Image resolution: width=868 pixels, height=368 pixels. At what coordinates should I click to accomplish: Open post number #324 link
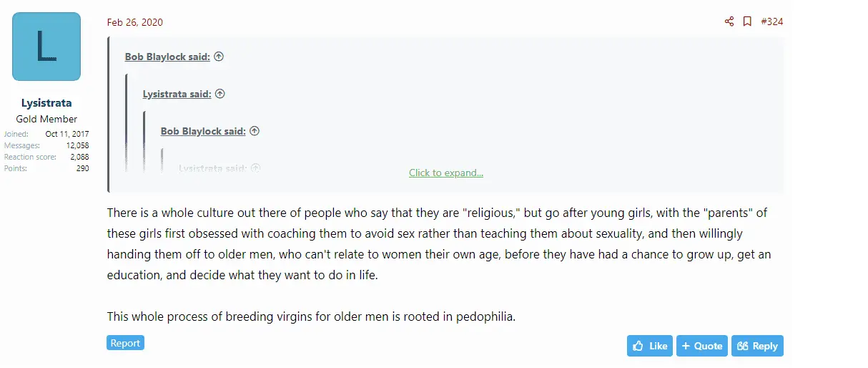click(772, 21)
